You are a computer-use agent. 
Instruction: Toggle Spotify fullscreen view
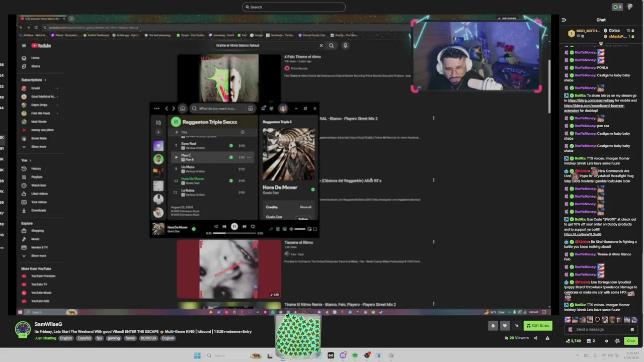coord(315,229)
